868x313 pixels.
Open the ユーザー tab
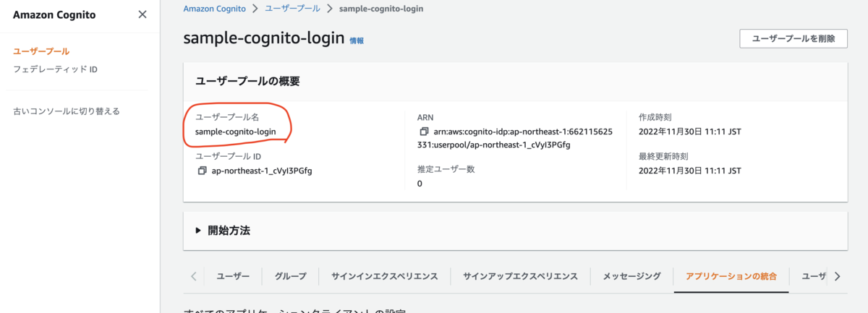coord(233,276)
